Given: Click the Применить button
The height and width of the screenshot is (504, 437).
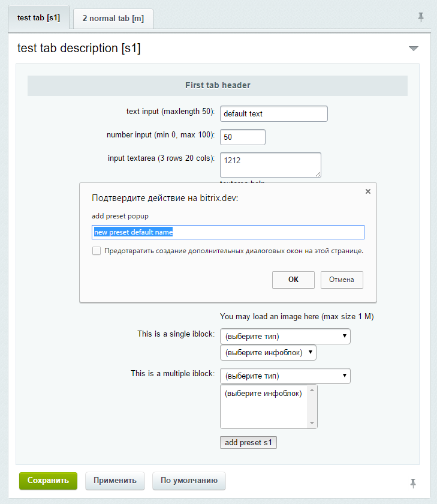Looking at the screenshot, I should pyautogui.click(x=115, y=481).
